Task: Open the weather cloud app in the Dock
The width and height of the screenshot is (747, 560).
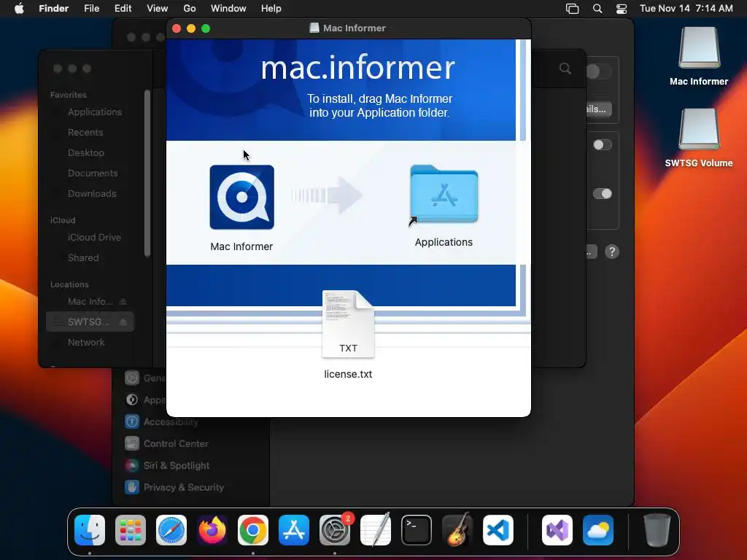Action: click(x=598, y=530)
